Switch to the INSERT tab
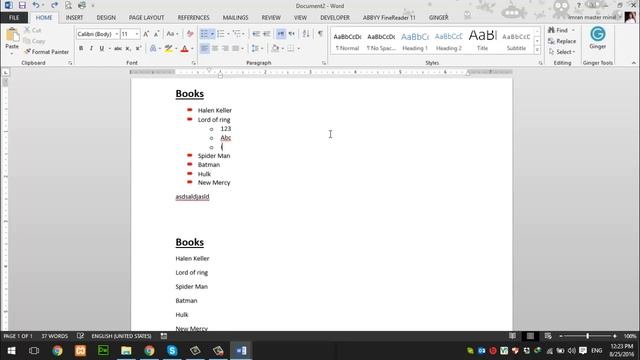 (x=74, y=18)
